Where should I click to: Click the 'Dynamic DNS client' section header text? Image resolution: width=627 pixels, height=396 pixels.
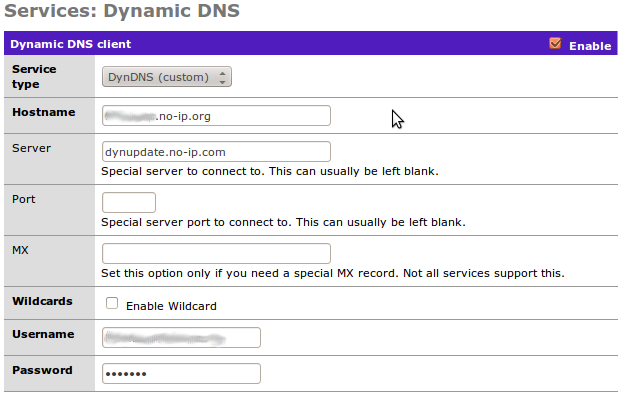pyautogui.click(x=70, y=44)
